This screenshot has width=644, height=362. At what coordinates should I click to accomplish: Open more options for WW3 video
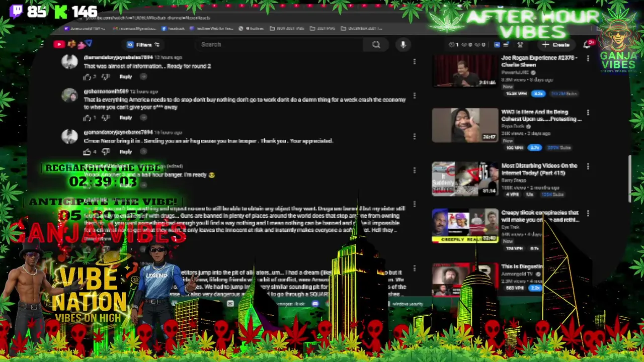point(588,113)
